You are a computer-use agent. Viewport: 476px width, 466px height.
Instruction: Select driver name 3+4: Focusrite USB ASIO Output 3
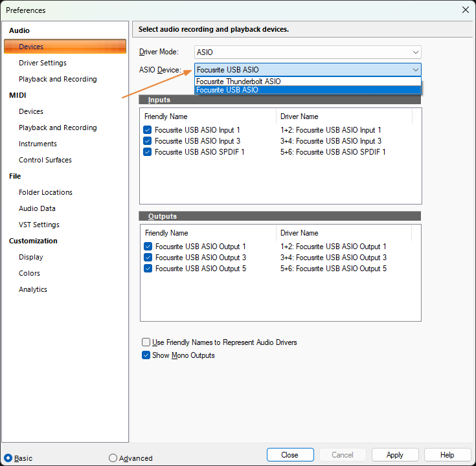334,258
